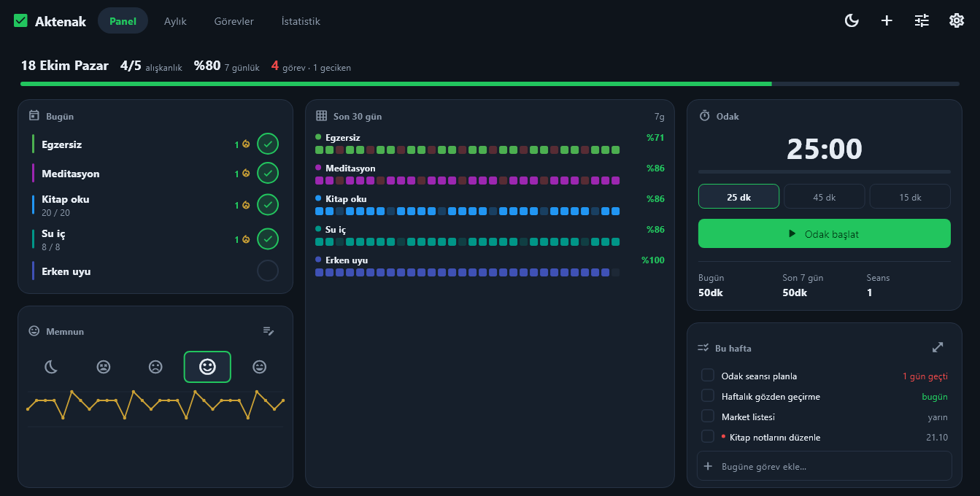980x496 pixels.
Task: Open the mood note edit icon
Action: pyautogui.click(x=269, y=331)
